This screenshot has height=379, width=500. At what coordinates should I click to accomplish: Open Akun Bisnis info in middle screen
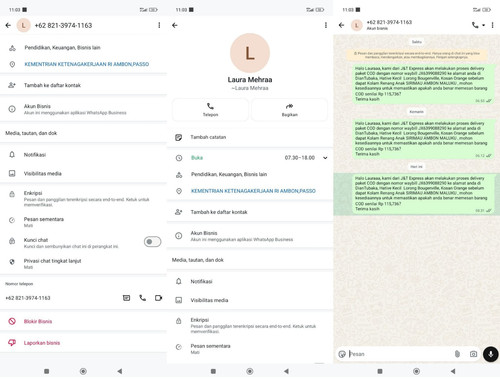pyautogui.click(x=250, y=236)
